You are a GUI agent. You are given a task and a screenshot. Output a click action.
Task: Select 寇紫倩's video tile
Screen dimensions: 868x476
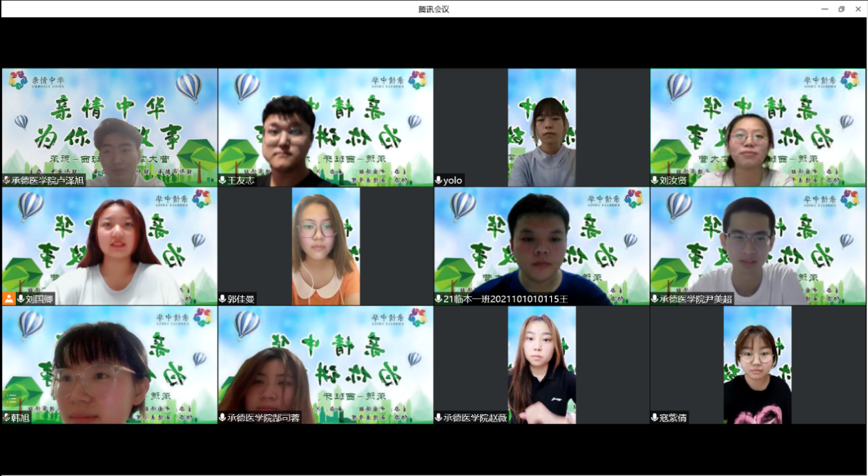(757, 365)
